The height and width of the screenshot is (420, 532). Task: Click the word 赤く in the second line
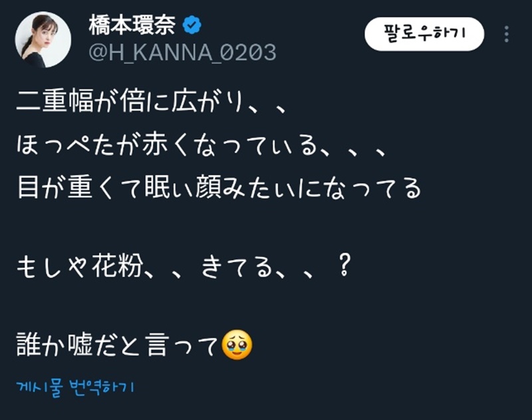pos(164,145)
